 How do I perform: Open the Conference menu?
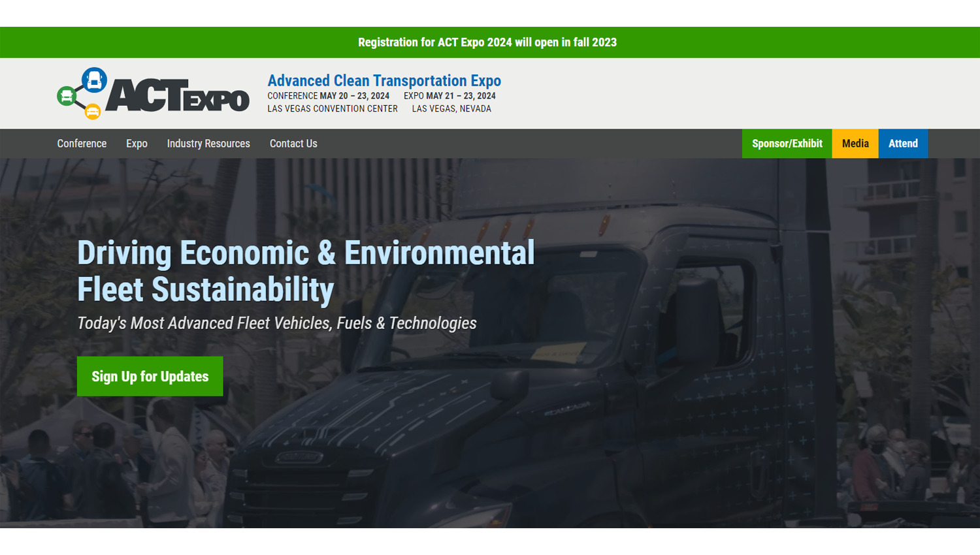click(82, 144)
